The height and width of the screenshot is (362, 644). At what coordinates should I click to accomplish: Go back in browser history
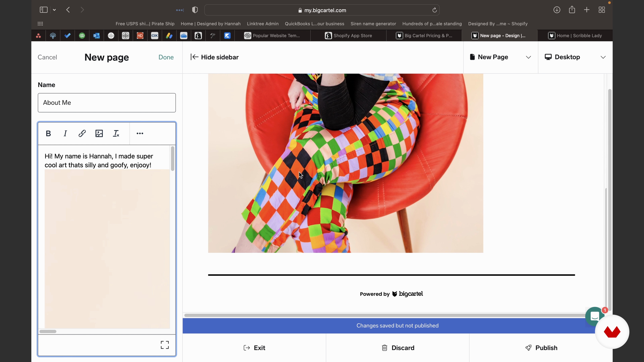[68, 10]
